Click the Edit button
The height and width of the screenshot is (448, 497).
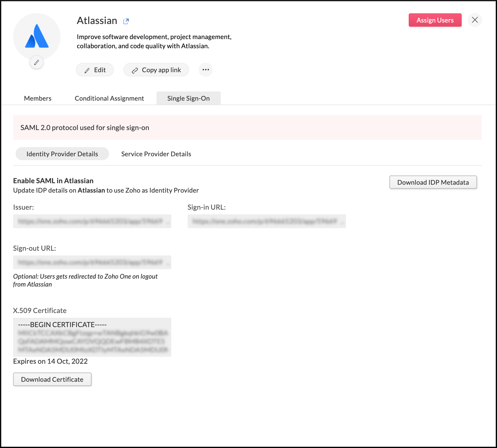click(x=95, y=70)
